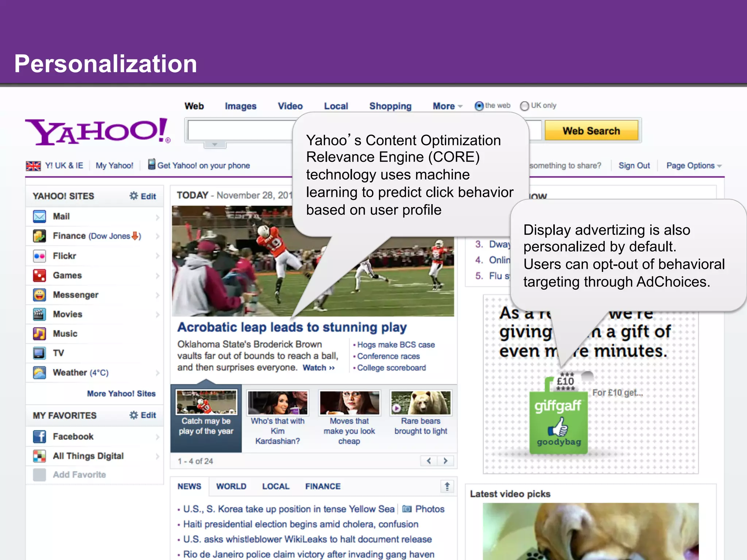Screen dimensions: 747x560
Task: Open the LOCAL news tab
Action: pyautogui.click(x=276, y=486)
